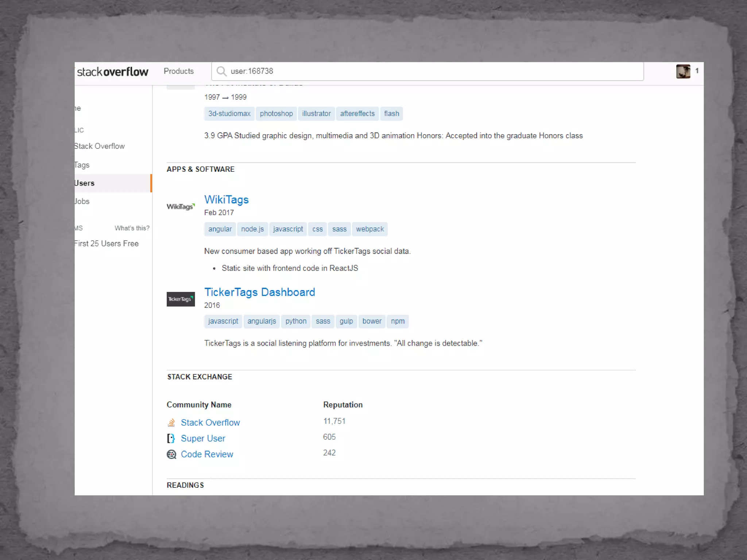The image size is (747, 560).
Task: Click the What's this? link
Action: point(132,228)
